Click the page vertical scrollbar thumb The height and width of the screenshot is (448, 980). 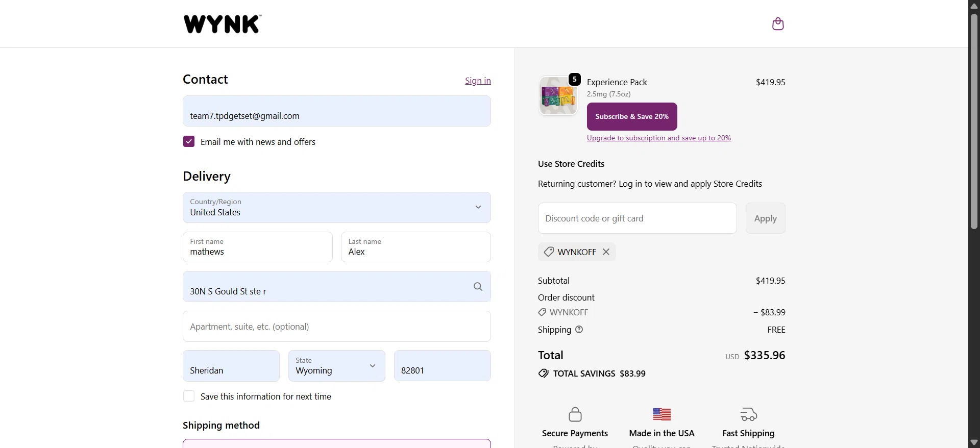point(974,121)
